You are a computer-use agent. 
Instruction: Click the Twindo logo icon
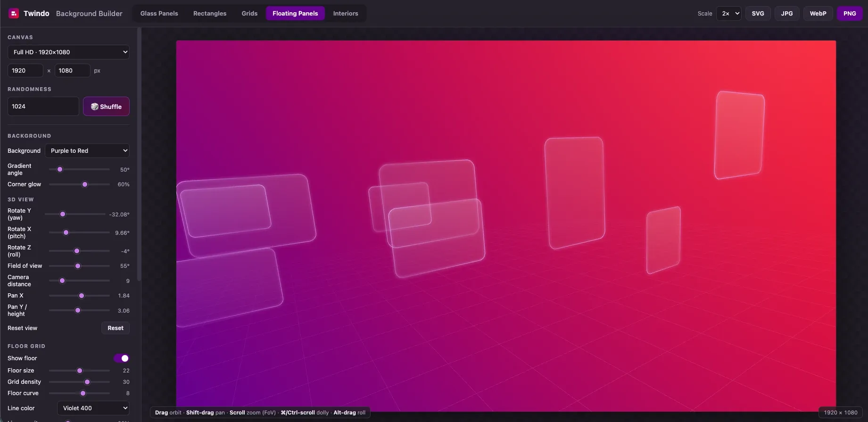click(x=14, y=13)
